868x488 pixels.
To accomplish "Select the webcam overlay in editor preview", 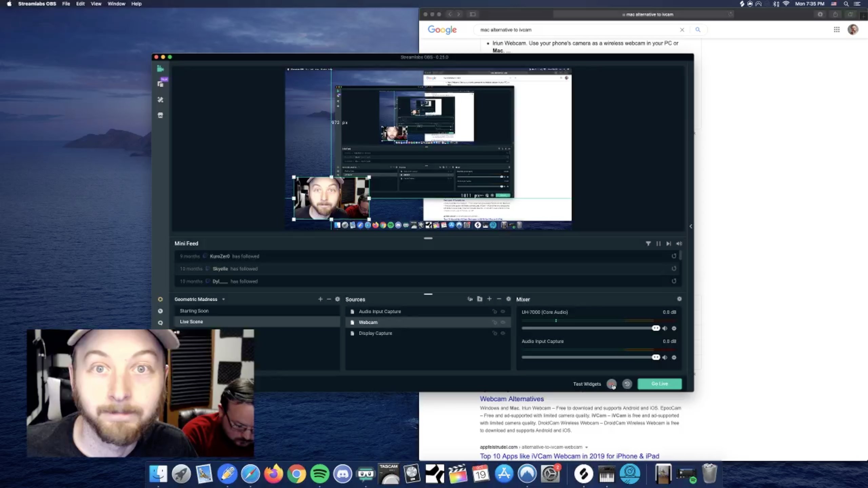I will point(331,198).
